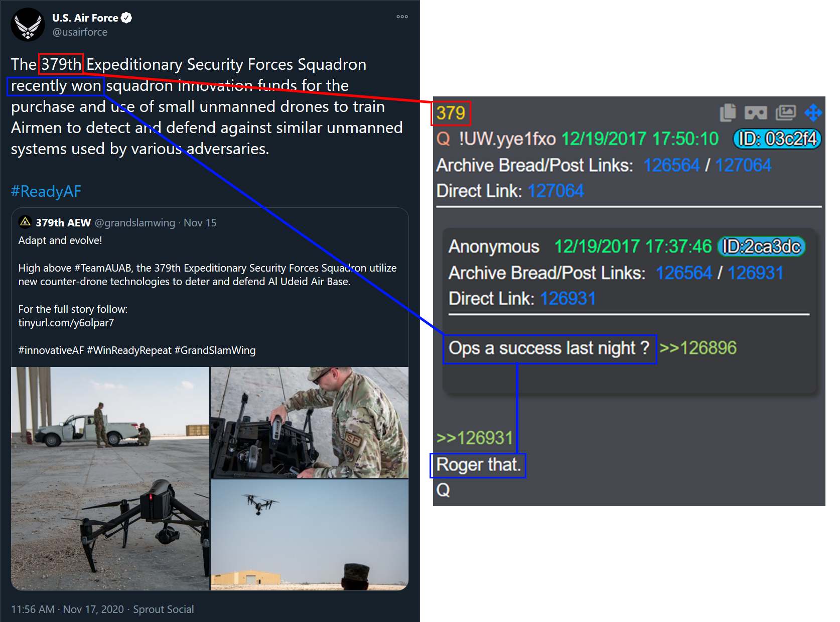Click the U.S. Air Force profile avatar
840x622 pixels.
(x=28, y=25)
